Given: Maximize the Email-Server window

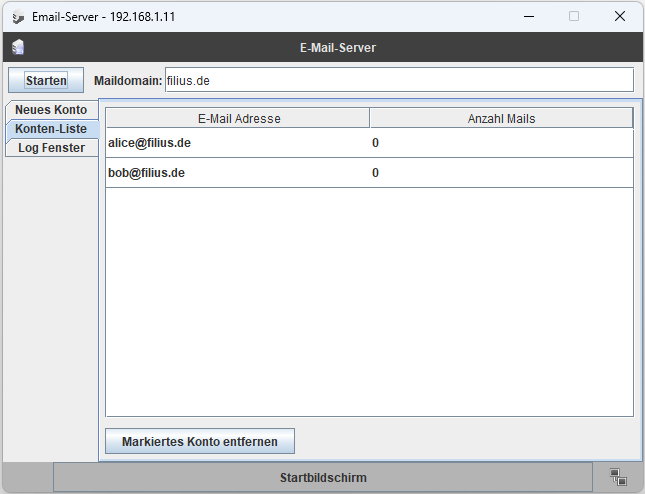Looking at the screenshot, I should click(x=574, y=17).
